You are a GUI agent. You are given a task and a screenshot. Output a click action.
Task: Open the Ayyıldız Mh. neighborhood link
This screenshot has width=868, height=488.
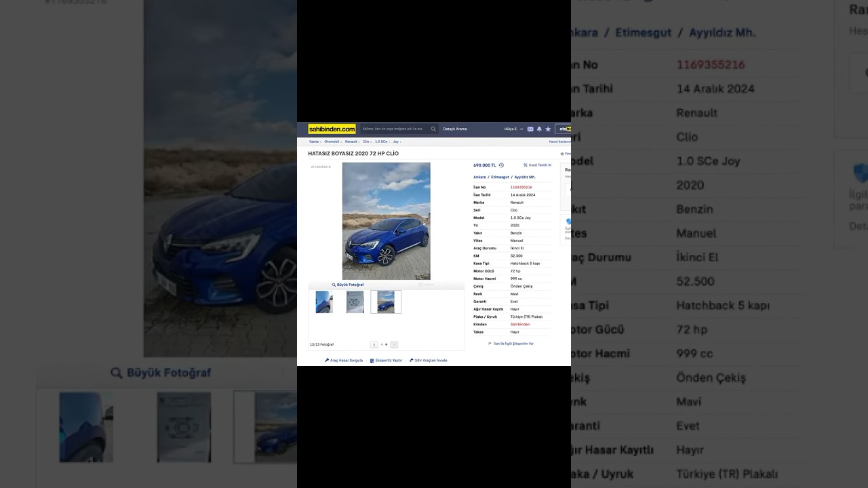click(525, 177)
